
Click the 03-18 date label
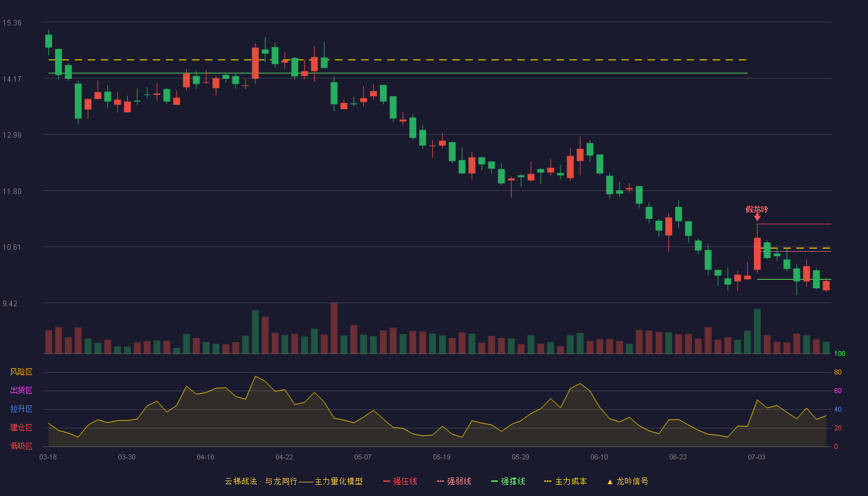(x=48, y=457)
